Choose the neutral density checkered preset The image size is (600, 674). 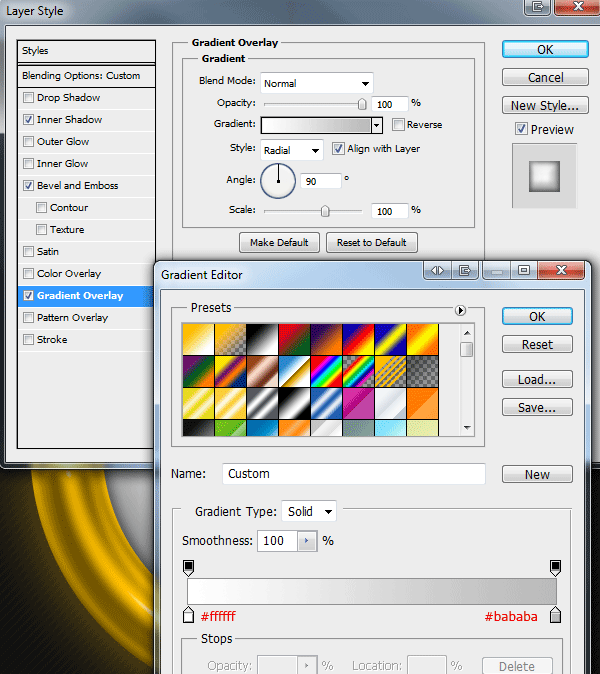pyautogui.click(x=422, y=371)
